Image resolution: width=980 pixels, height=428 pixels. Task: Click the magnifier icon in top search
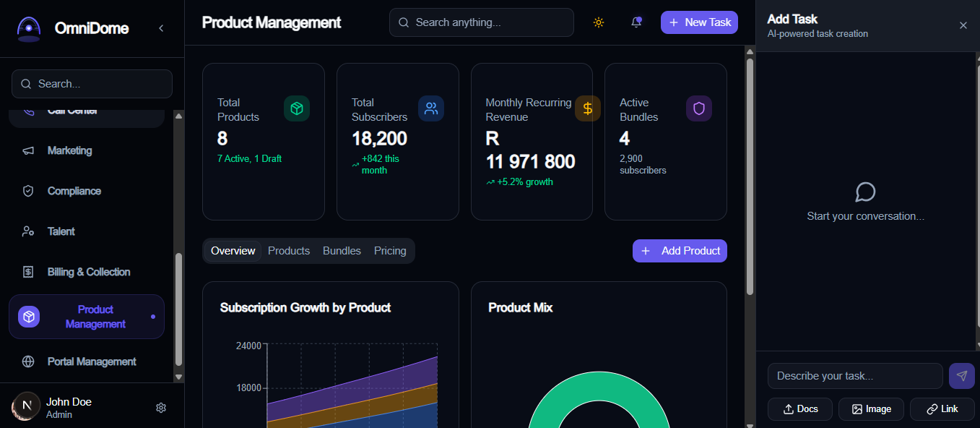tap(404, 22)
